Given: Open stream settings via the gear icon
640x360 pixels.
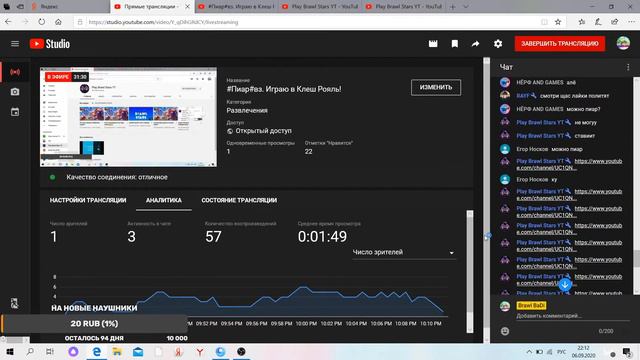Looking at the screenshot, I should [498, 44].
